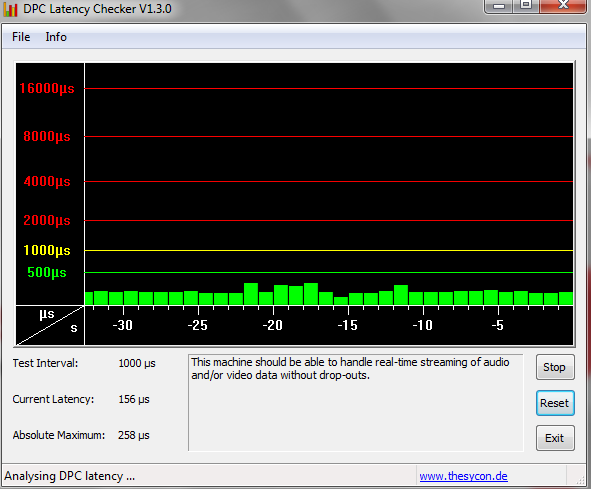Click the Absolute Maximum value 258 µs
591x489 pixels.
point(134,435)
